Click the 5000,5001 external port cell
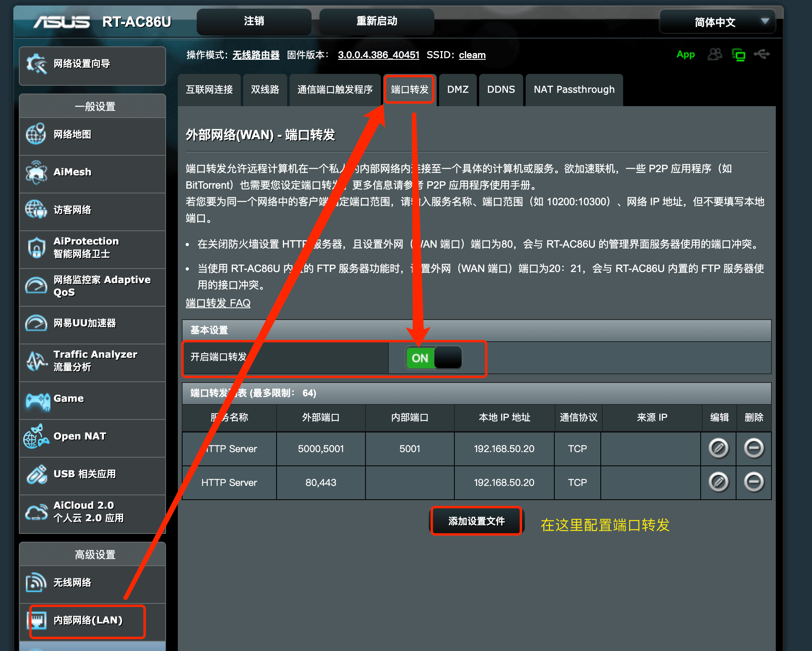 (x=321, y=449)
